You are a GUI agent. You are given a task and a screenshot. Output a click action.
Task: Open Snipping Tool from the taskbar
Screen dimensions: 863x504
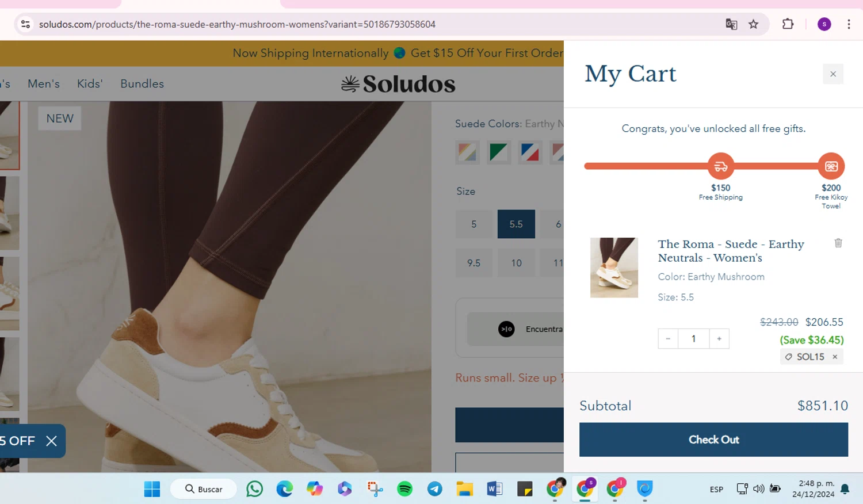pos(375,489)
